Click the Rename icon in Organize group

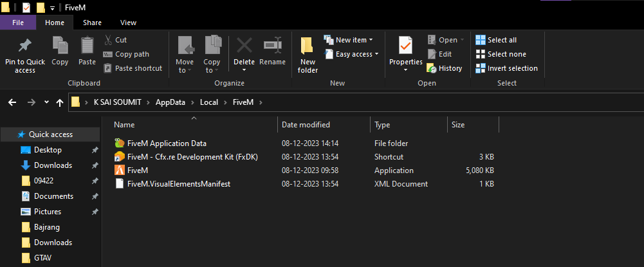click(272, 46)
